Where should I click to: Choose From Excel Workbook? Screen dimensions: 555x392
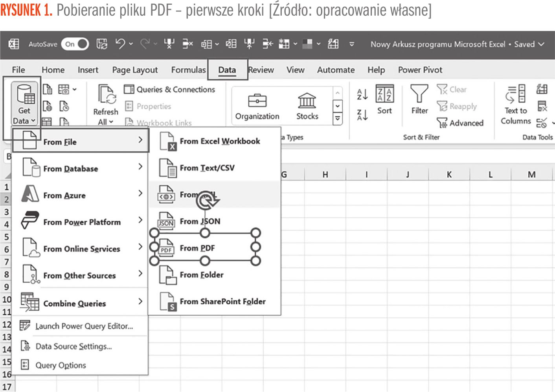point(215,141)
